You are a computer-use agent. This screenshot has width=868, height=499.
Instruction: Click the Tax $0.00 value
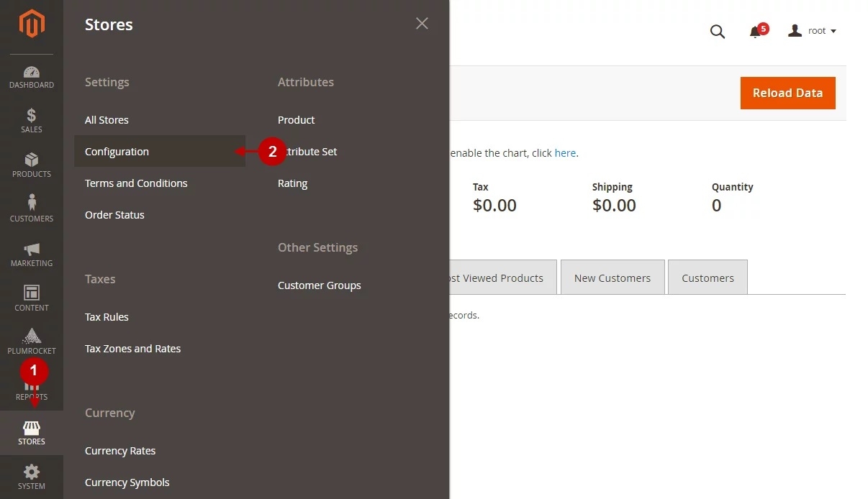coord(494,206)
